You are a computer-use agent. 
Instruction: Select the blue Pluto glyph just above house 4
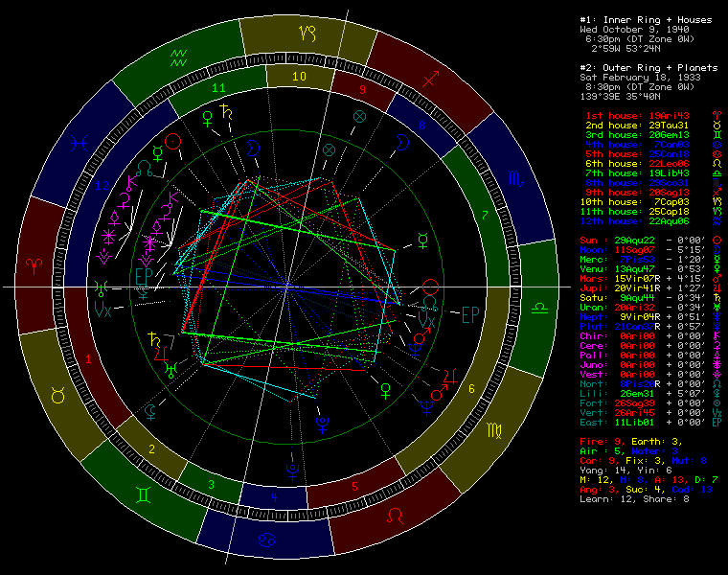click(x=292, y=471)
